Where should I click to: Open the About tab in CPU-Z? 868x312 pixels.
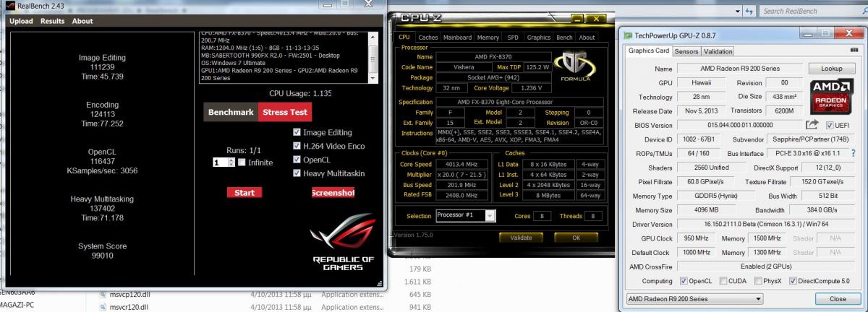tap(587, 38)
